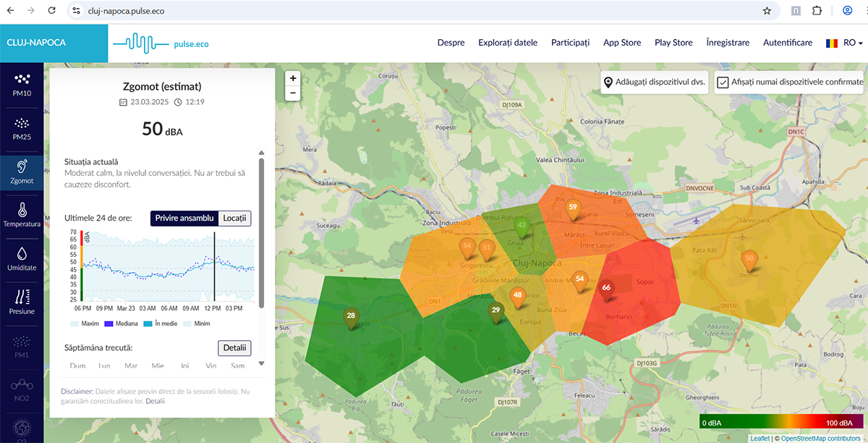Click the Detalii button for last week
868x443 pixels.
point(234,347)
